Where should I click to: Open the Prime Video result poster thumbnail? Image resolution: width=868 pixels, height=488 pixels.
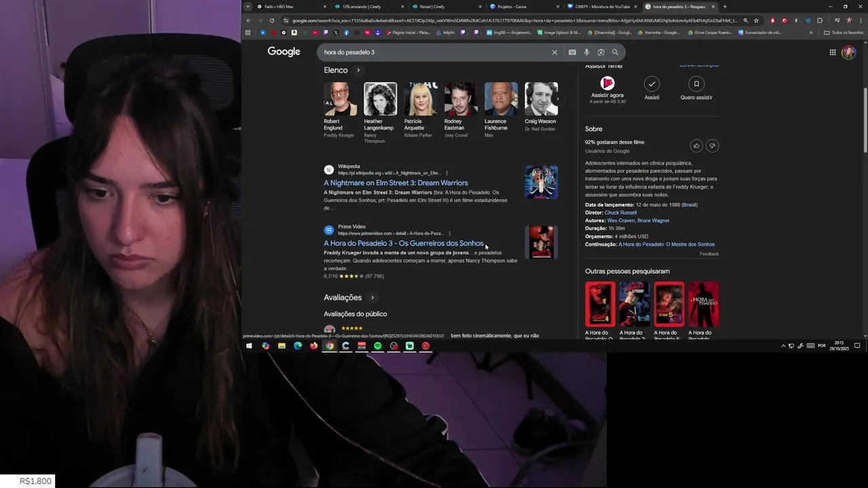coord(541,242)
